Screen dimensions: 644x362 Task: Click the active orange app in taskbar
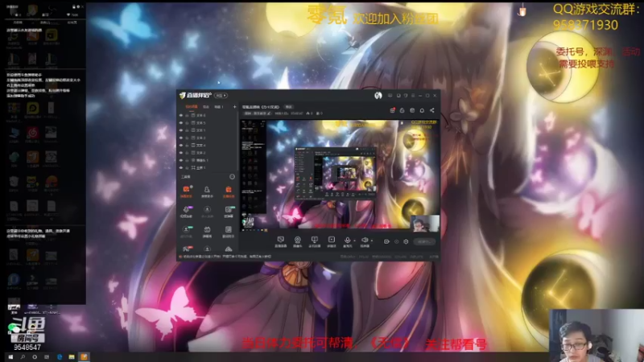pos(84,357)
